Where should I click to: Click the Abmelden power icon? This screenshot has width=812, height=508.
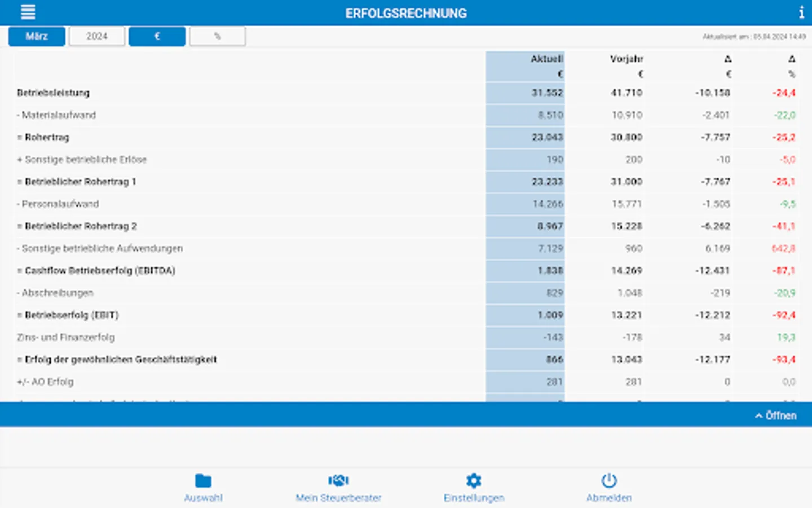coord(609,480)
